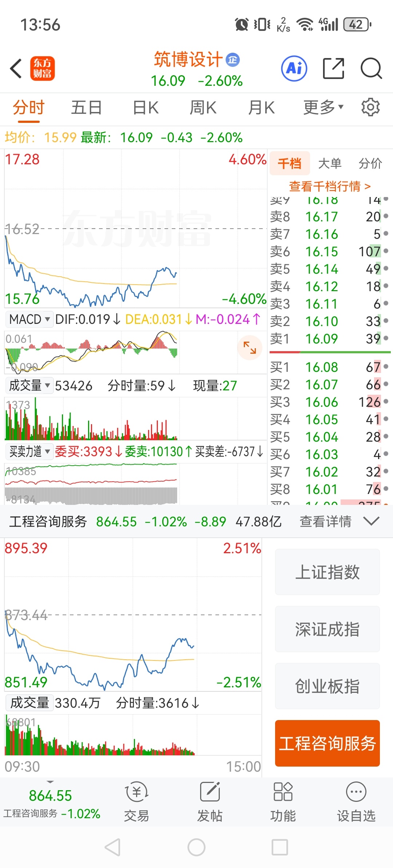393x868 pixels.
Task: Tap the Android back navigation button
Action: (112, 848)
